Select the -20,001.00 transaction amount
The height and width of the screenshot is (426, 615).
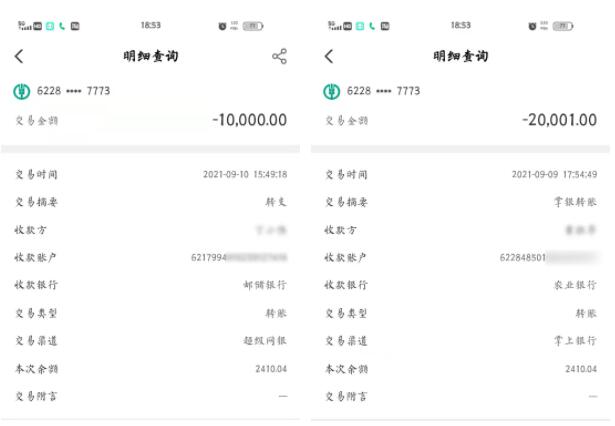tap(559, 120)
